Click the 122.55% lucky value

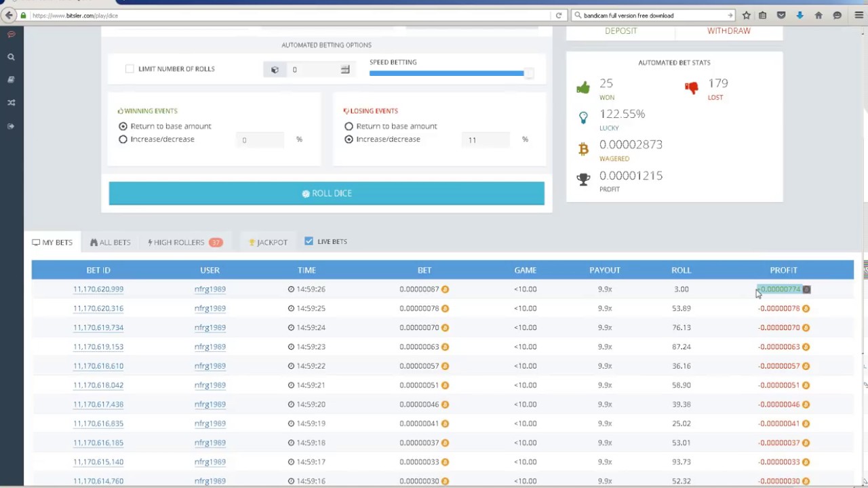tap(622, 114)
